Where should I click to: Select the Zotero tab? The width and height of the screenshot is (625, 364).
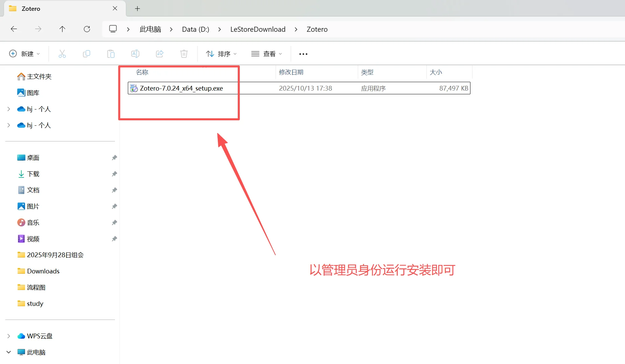65,9
